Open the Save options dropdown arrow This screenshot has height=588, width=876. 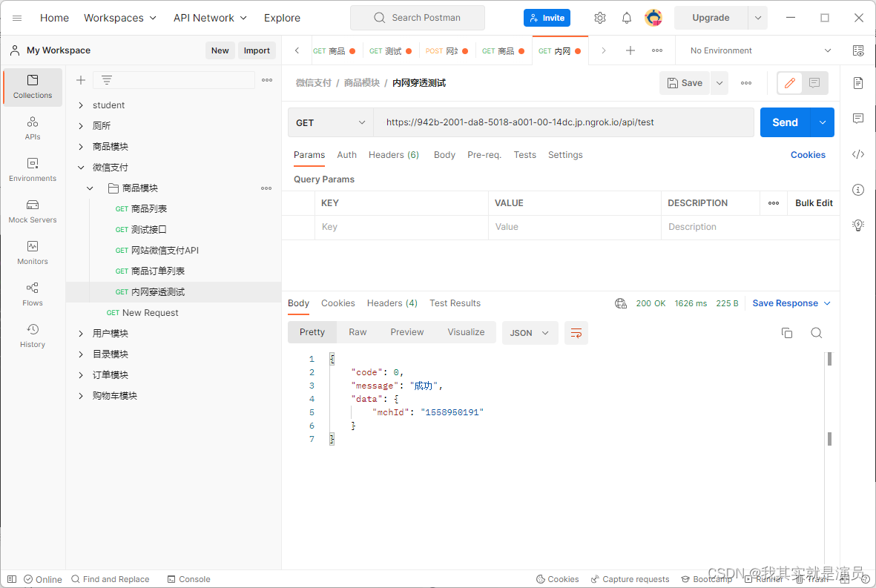point(719,83)
